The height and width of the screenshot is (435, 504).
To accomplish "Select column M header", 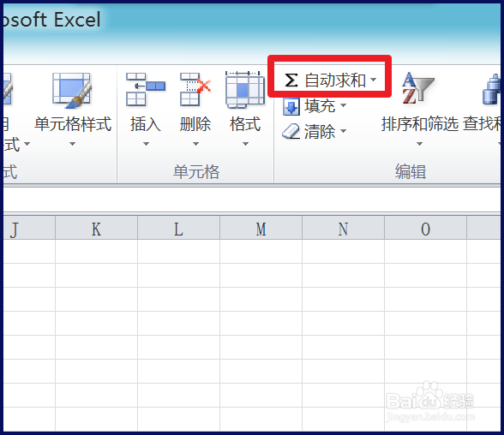I will tap(261, 228).
